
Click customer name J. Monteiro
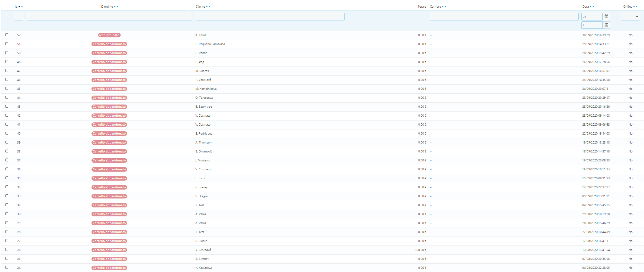[203, 160]
